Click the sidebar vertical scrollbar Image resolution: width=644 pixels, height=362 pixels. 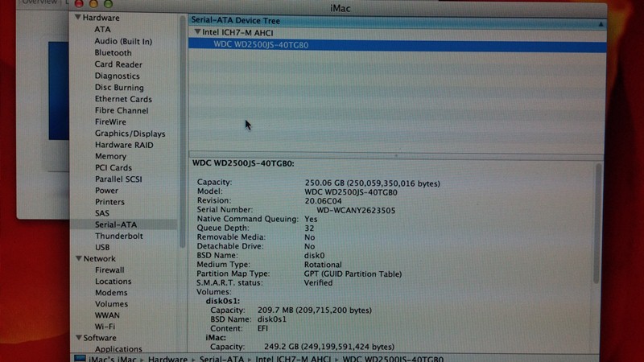[183, 131]
